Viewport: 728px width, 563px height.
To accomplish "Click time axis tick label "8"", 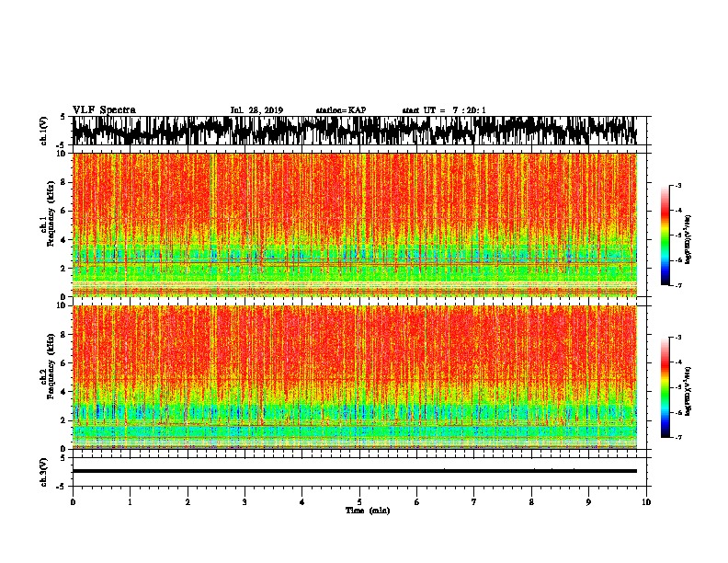I will click(531, 502).
